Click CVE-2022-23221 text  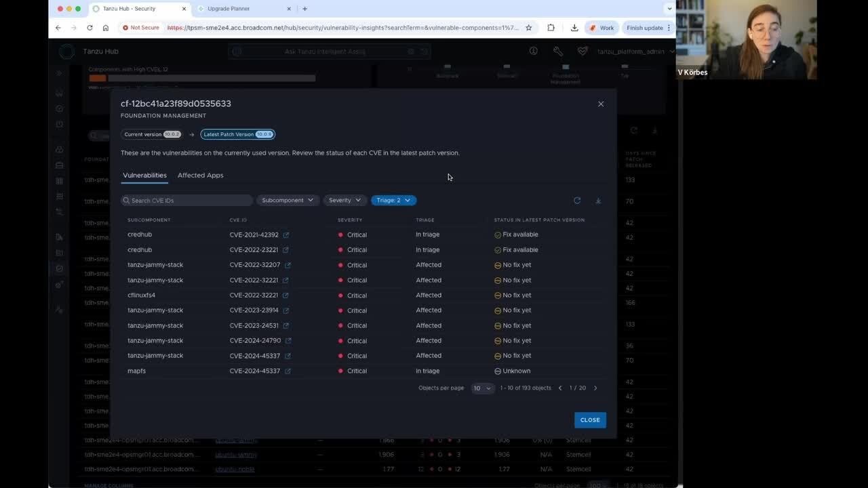[x=254, y=250]
